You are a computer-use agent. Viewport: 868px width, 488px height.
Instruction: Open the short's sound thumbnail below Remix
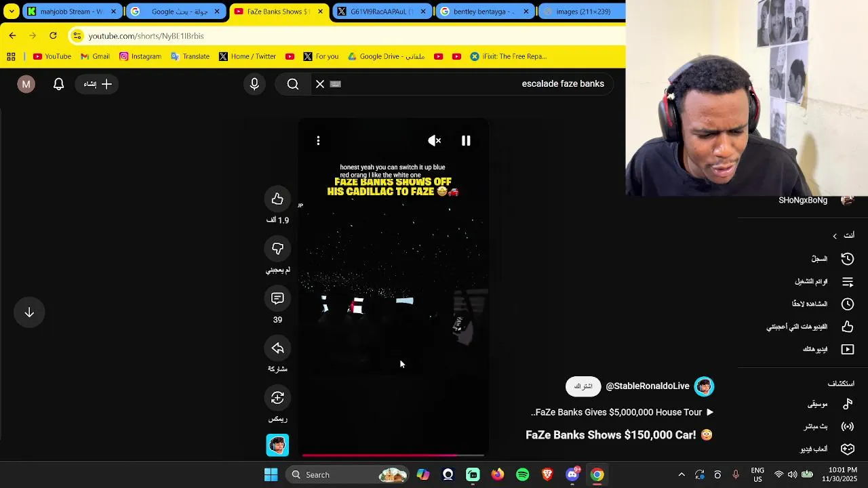[x=277, y=445]
